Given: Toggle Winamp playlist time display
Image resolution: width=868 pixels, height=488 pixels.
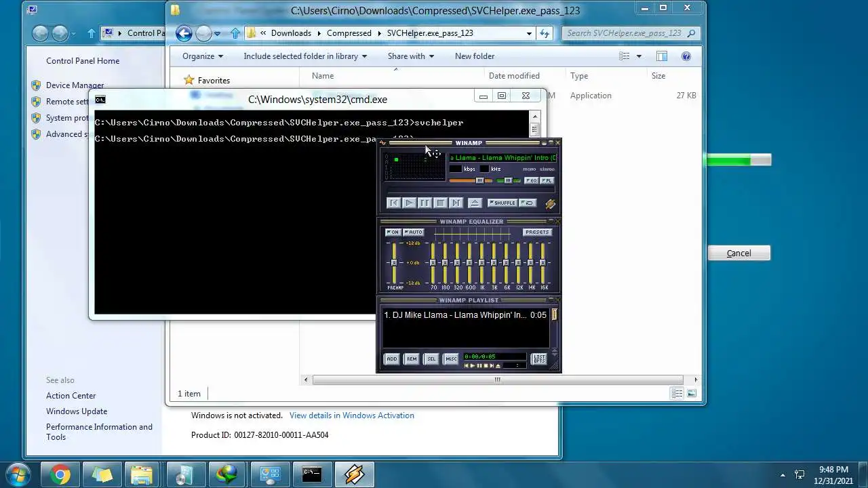Looking at the screenshot, I should pos(494,357).
